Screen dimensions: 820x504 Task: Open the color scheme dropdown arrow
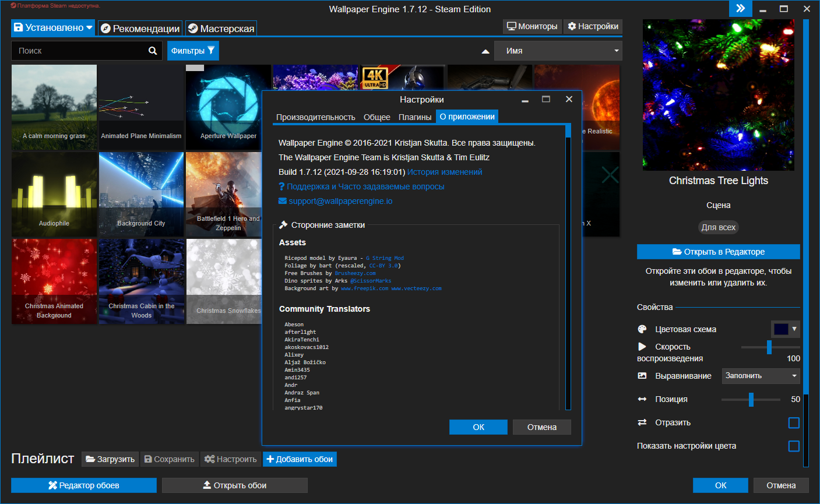(794, 329)
